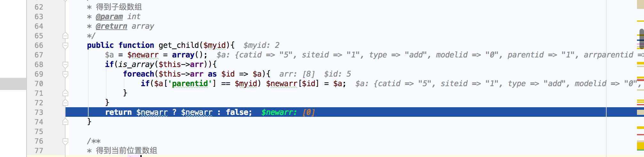This screenshot has width=644, height=157.
Task: Click the function's closing fold marker on line 74
Action: tap(65, 122)
